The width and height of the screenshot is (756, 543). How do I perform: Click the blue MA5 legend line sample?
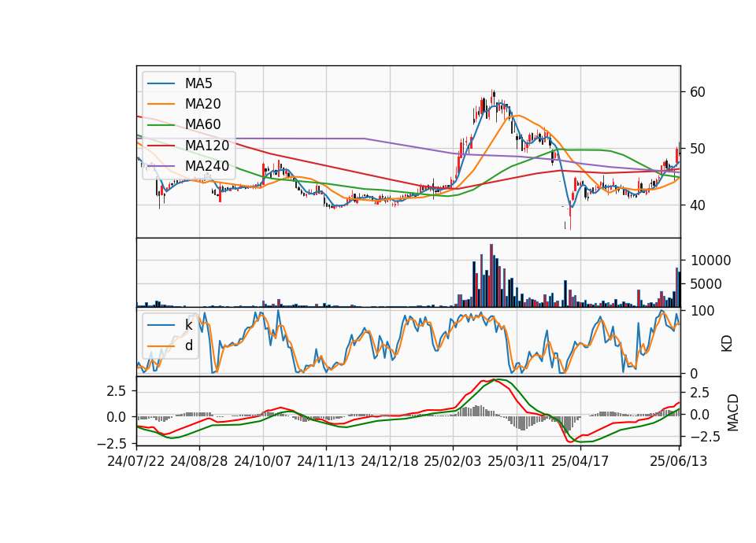click(x=161, y=83)
